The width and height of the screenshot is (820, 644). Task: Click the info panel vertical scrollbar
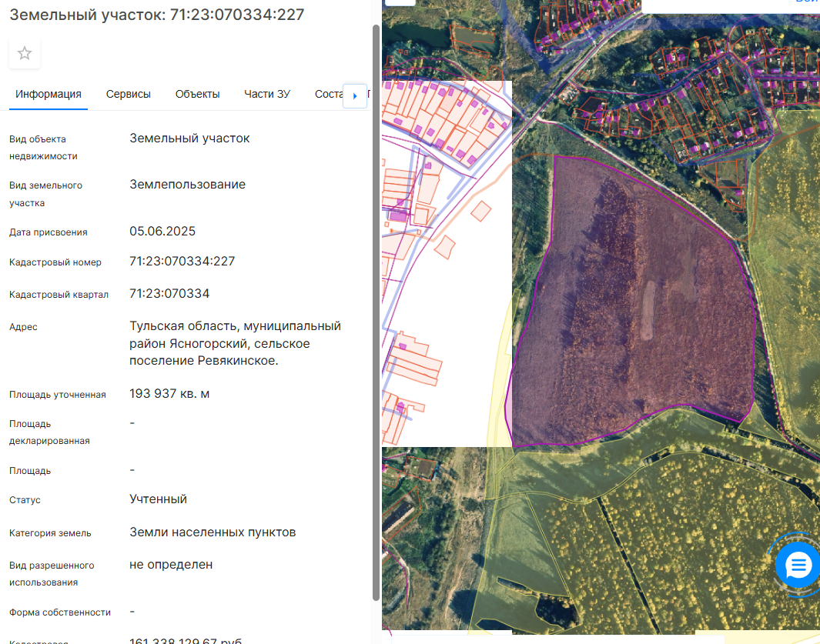pos(376,308)
